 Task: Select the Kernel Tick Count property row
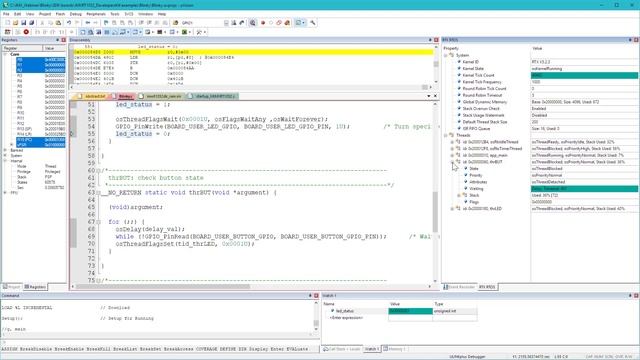coord(540,75)
